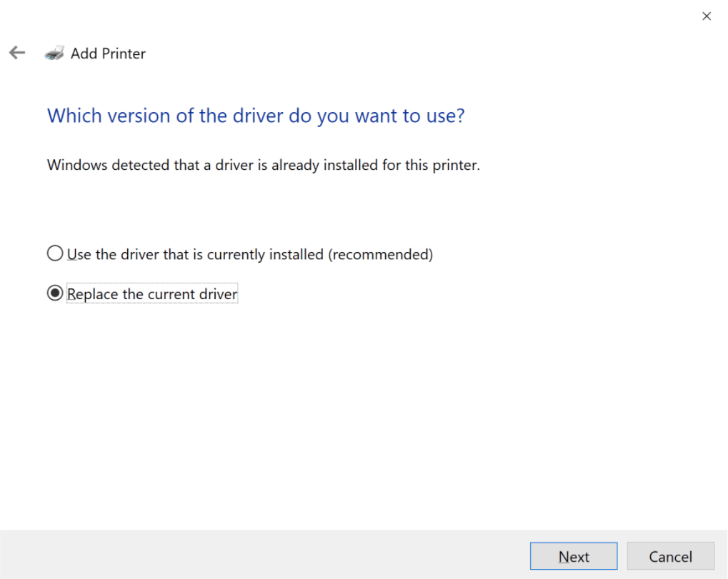Click the question mark ending the blue heading
Image resolution: width=728 pixels, height=579 pixels.
tap(459, 116)
